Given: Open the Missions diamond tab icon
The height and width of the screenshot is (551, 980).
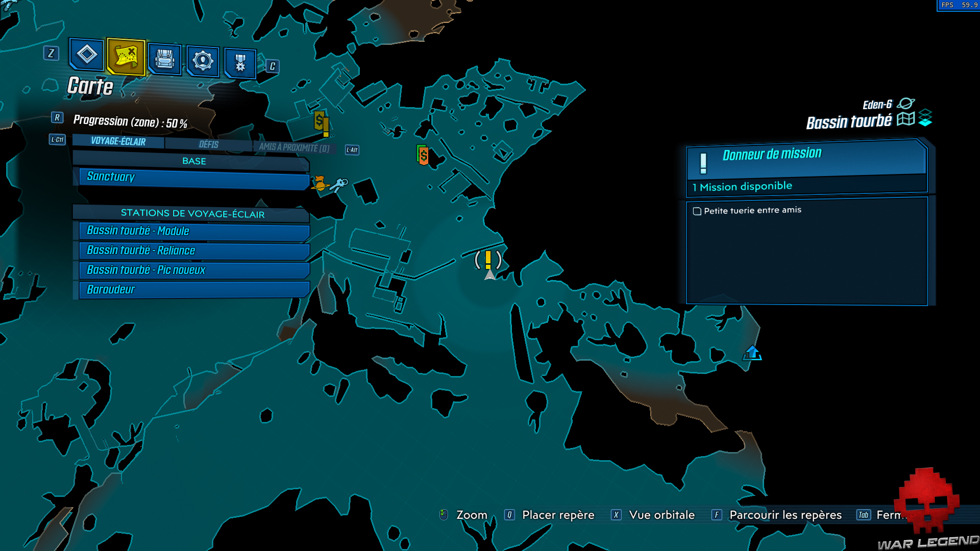Looking at the screenshot, I should pyautogui.click(x=86, y=54).
